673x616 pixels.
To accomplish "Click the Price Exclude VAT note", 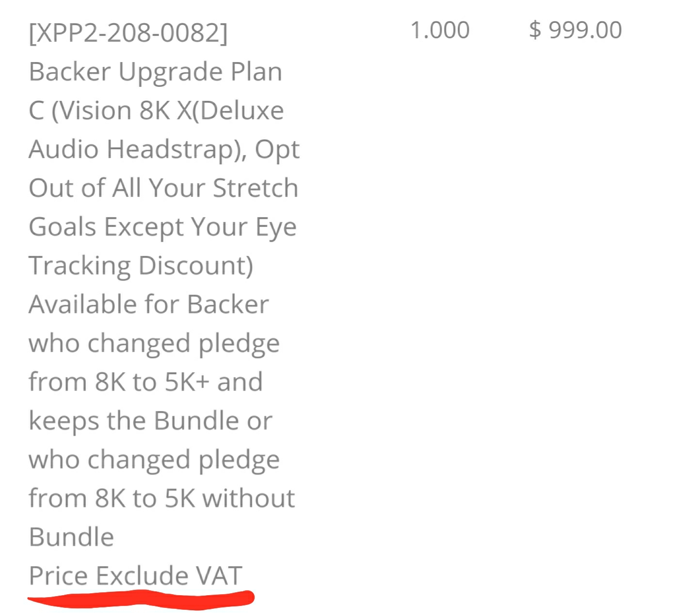I will tap(135, 575).
